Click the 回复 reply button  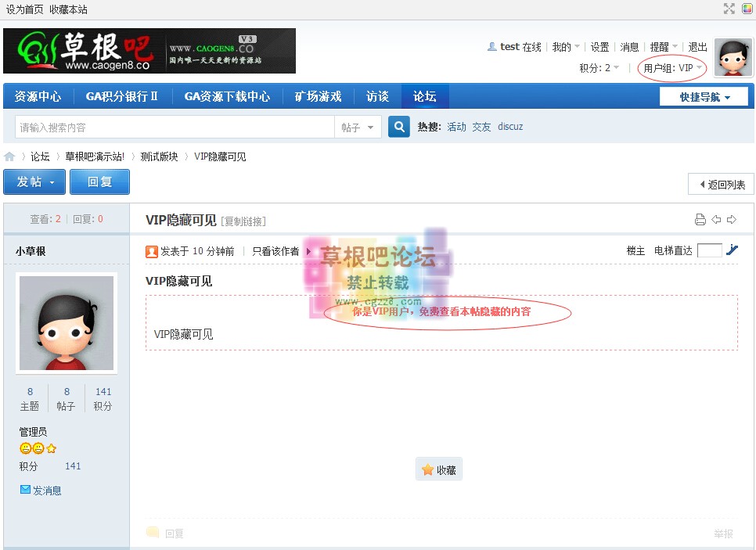[x=99, y=182]
